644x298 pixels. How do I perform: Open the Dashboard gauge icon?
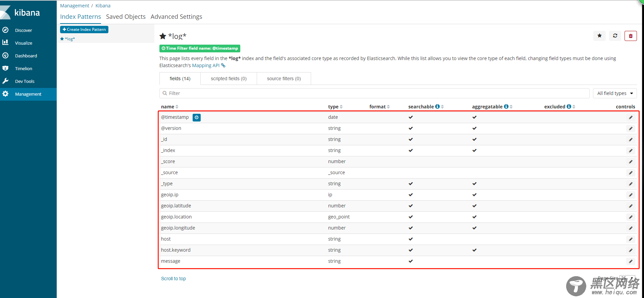(5, 55)
